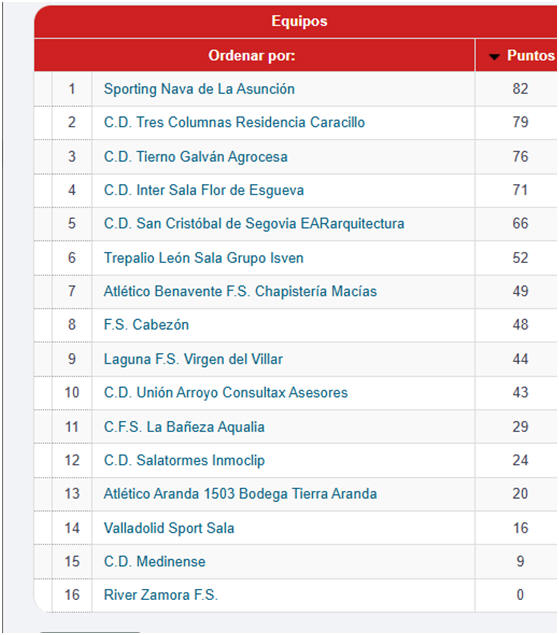Open C.D. Tres Columnas Residencia Caracillo link
The height and width of the screenshot is (635, 559).
(x=234, y=122)
